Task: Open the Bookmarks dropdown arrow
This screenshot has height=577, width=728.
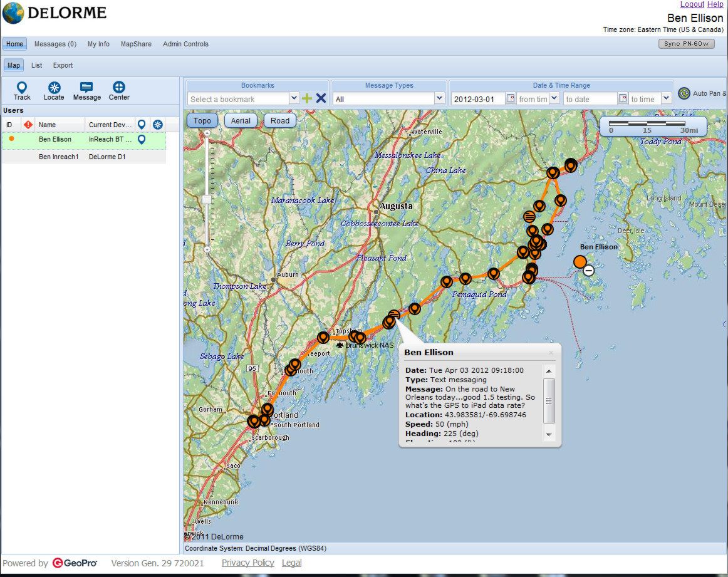Action: (x=294, y=98)
